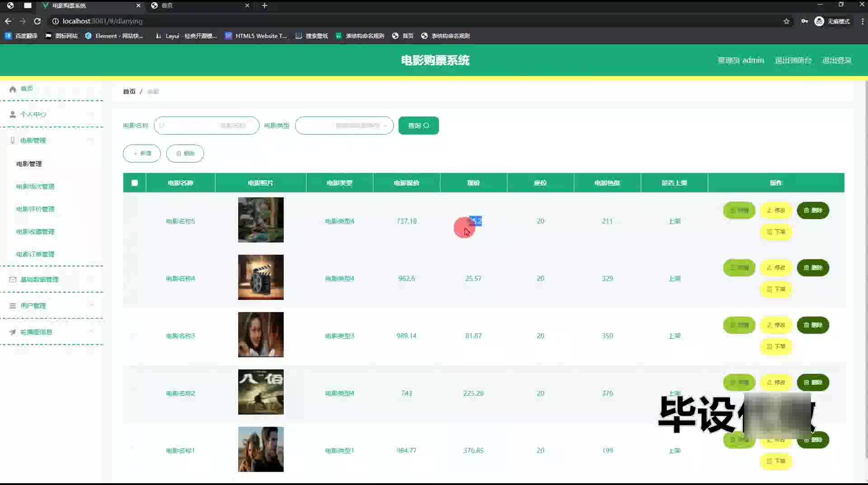Expand the 个人中心 sidebar menu
Screen dimensions: 868x485
tap(33, 114)
